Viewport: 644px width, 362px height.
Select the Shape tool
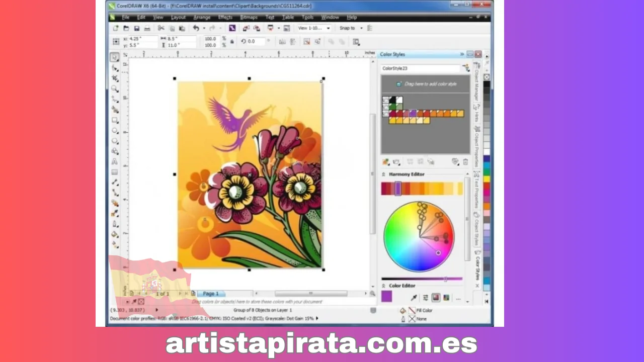pyautogui.click(x=115, y=68)
